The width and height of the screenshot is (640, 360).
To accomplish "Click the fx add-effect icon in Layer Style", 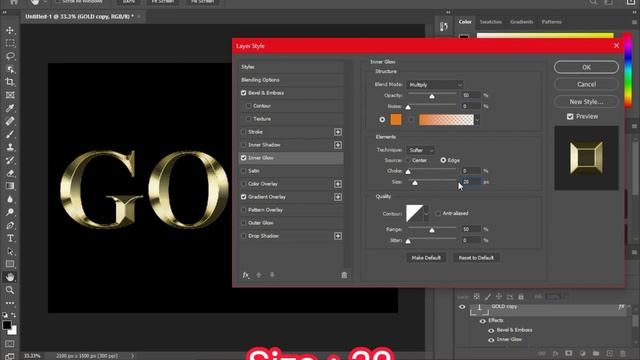I will coord(246,276).
